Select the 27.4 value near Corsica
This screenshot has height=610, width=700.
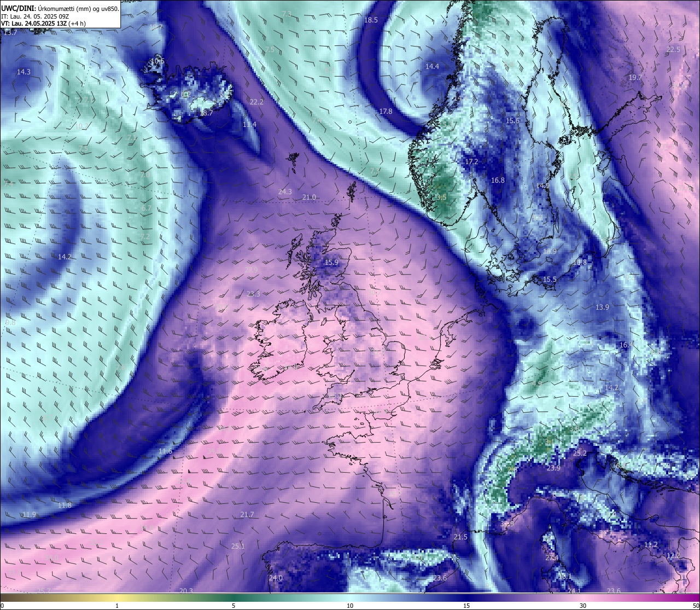click(x=552, y=557)
